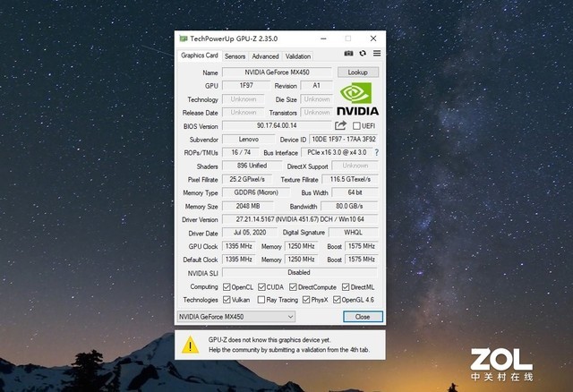Click the DirectX Support field Unknown
This screenshot has width=573, height=392.
click(x=355, y=166)
